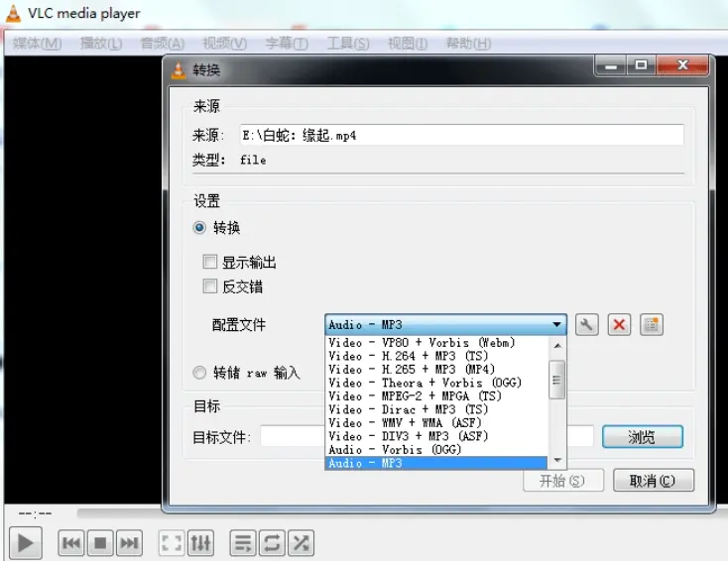This screenshot has height=561, width=728.
Task: Click VLC cone icon in main title bar
Action: coord(14,13)
